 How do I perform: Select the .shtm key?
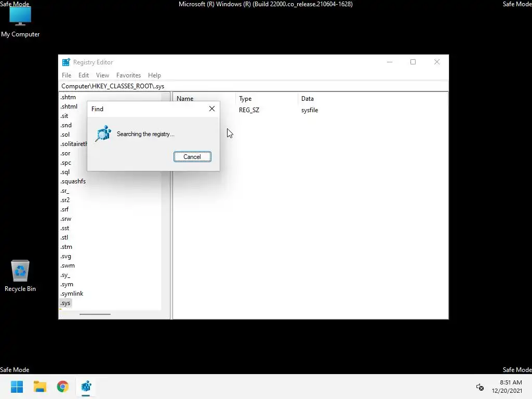[68, 97]
